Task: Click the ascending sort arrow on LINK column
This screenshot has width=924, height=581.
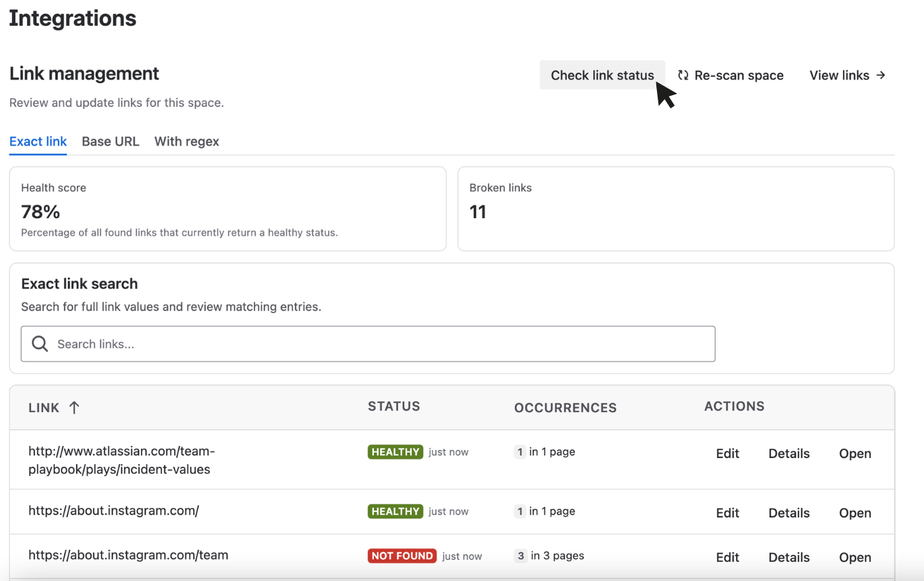Action: (x=74, y=407)
